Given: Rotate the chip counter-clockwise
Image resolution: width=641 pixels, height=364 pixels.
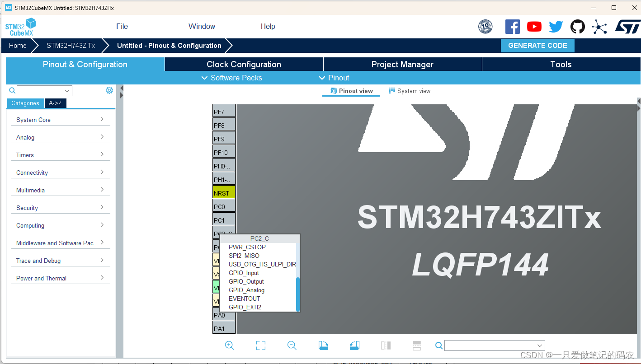Looking at the screenshot, I should click(354, 345).
